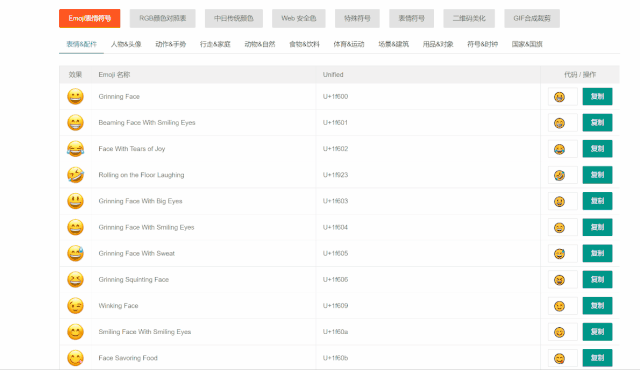Open the GIF合成裁剪 tab
The image size is (640, 370).
click(532, 18)
